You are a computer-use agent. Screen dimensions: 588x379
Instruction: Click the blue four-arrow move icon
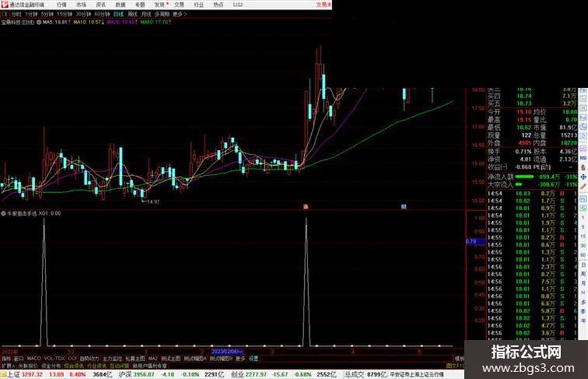click(x=583, y=177)
